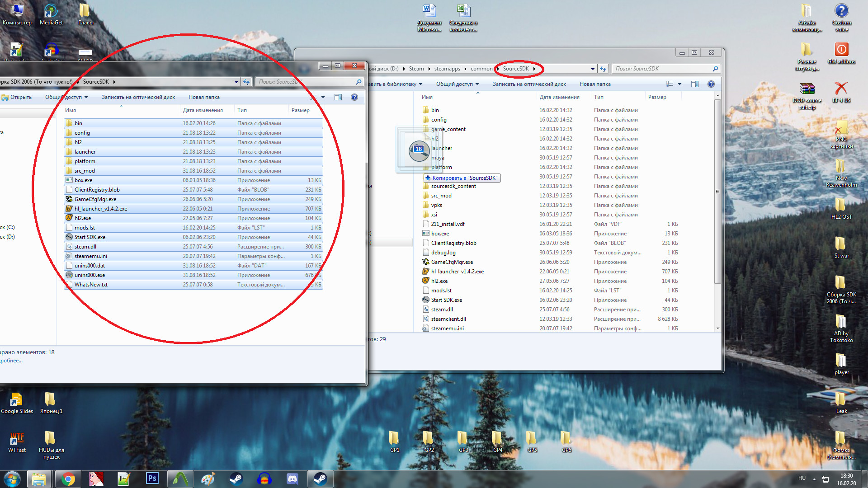Sort by 'Дата изменения' column in right window
This screenshot has height=488, width=868.
click(559, 97)
